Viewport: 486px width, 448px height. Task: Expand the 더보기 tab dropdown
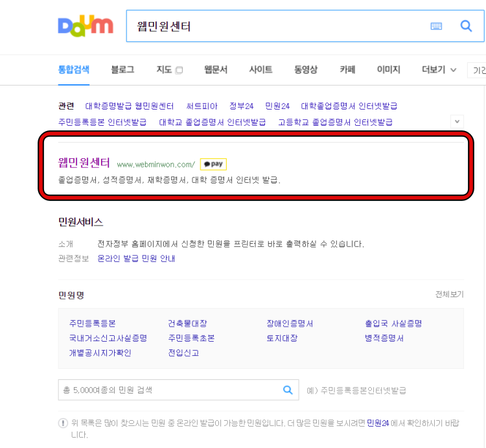[x=439, y=70]
